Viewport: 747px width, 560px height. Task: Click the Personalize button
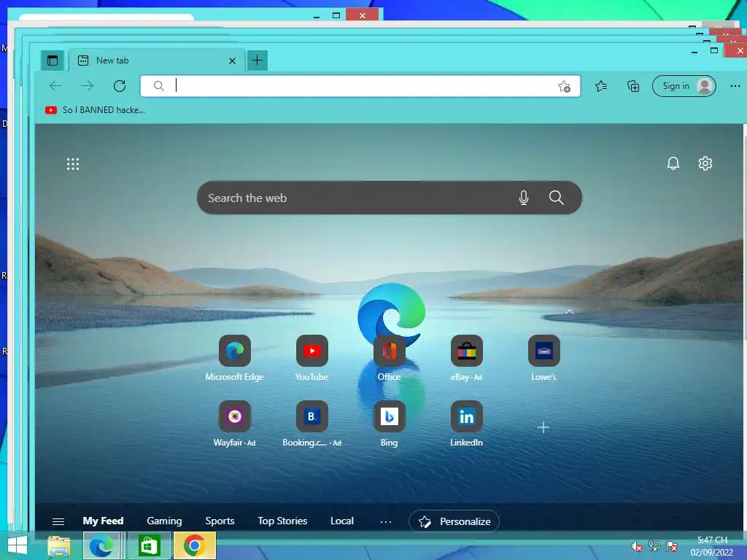pos(454,521)
